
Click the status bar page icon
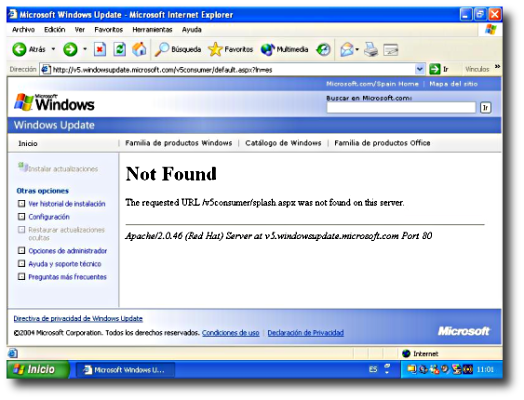point(13,353)
